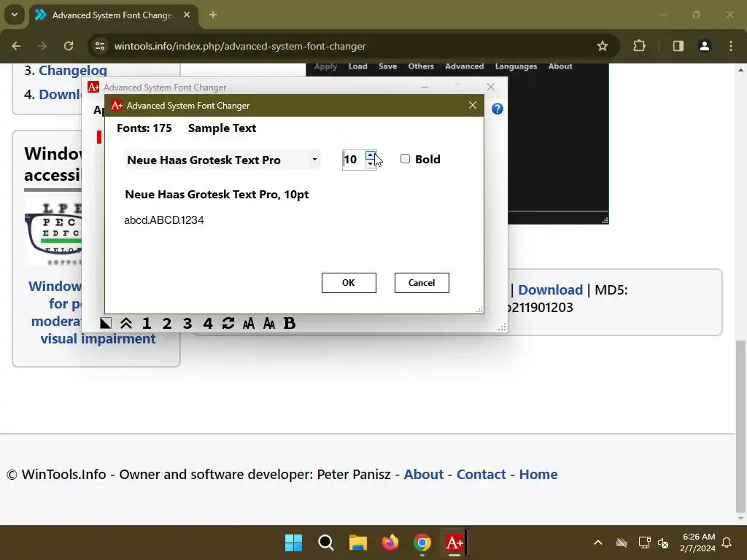Open File Explorer from the taskbar
747x560 pixels.
click(x=357, y=542)
